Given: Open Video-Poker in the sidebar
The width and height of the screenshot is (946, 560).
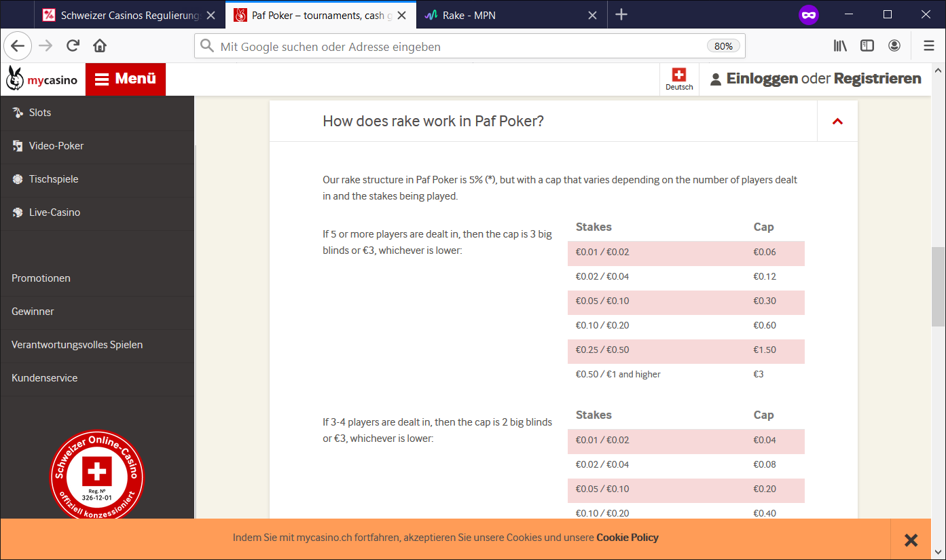Looking at the screenshot, I should click(x=97, y=146).
